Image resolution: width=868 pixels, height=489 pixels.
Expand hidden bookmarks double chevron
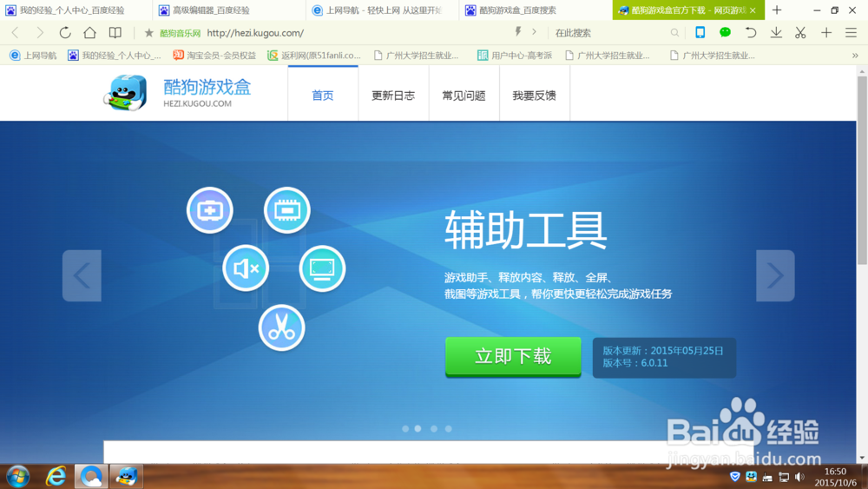(x=855, y=56)
